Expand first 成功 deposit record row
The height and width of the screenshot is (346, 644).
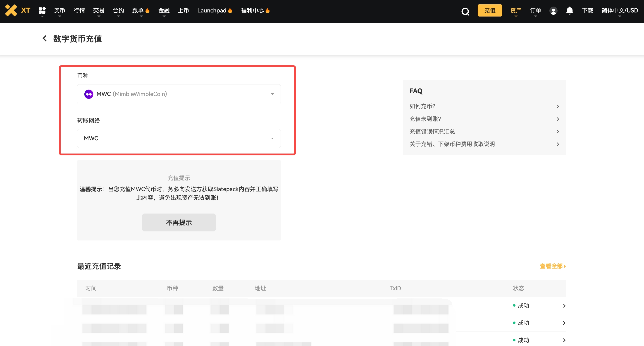click(564, 305)
